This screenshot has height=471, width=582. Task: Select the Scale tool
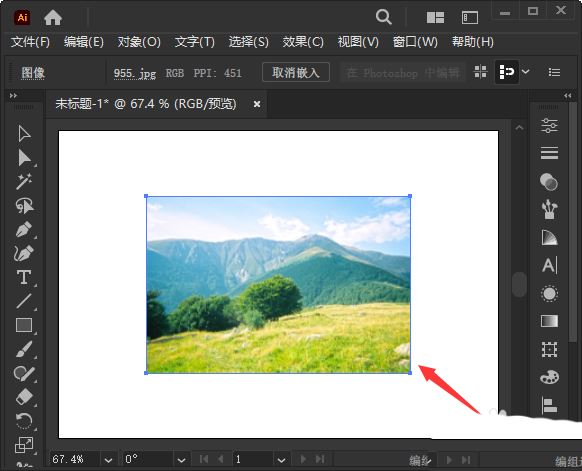coord(24,445)
